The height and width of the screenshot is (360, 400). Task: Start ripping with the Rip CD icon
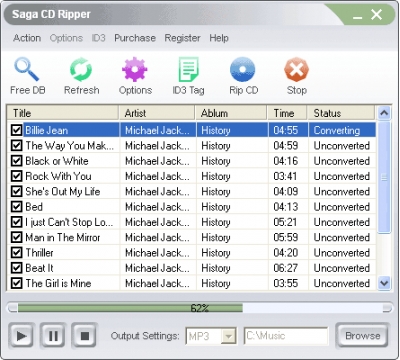pyautogui.click(x=243, y=69)
